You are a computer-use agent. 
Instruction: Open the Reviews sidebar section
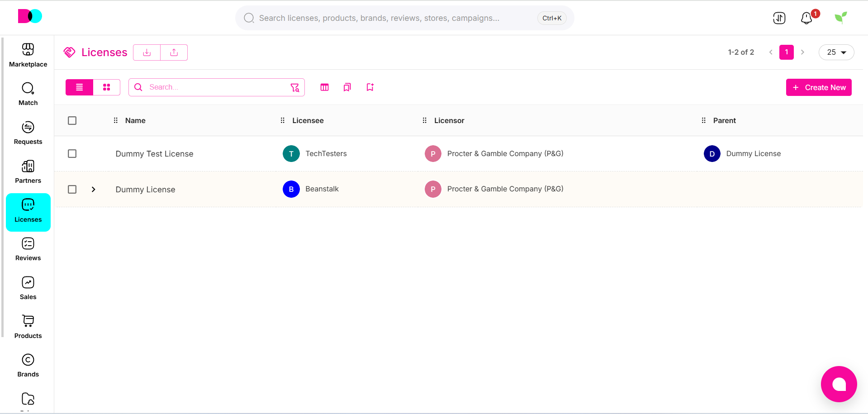pyautogui.click(x=28, y=249)
